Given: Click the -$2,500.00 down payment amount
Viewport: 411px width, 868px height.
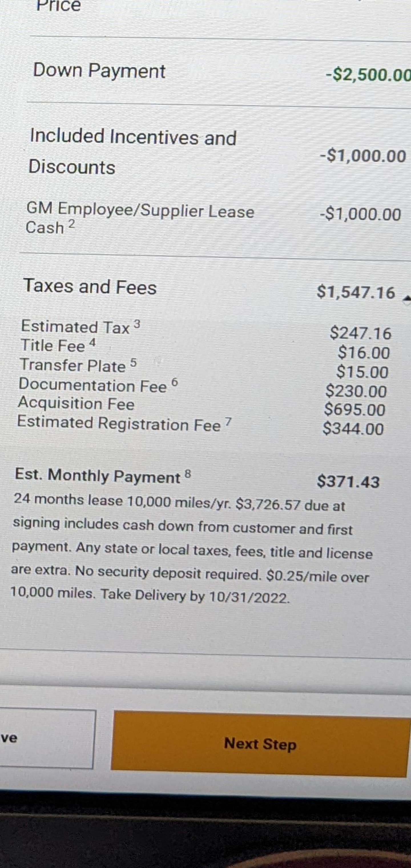Looking at the screenshot, I should click(x=368, y=74).
